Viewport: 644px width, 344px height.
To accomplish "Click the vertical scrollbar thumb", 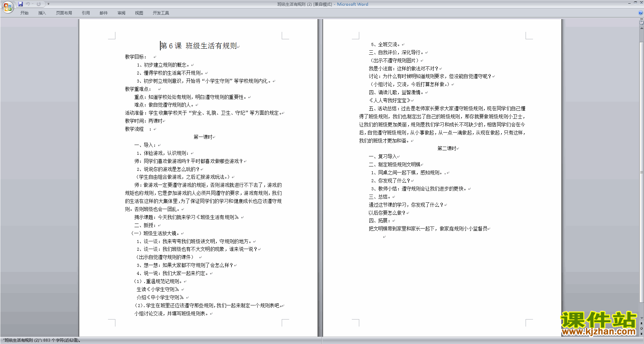I will tap(641, 172).
